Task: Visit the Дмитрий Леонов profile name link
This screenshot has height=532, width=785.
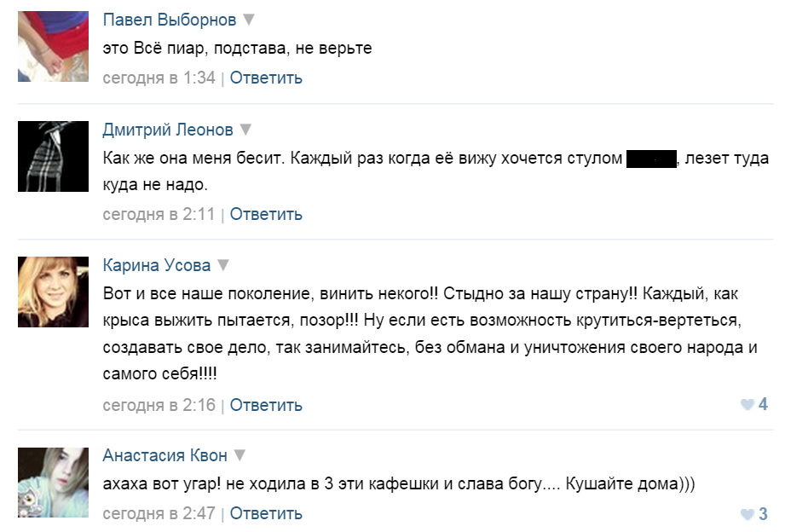Action: (167, 130)
